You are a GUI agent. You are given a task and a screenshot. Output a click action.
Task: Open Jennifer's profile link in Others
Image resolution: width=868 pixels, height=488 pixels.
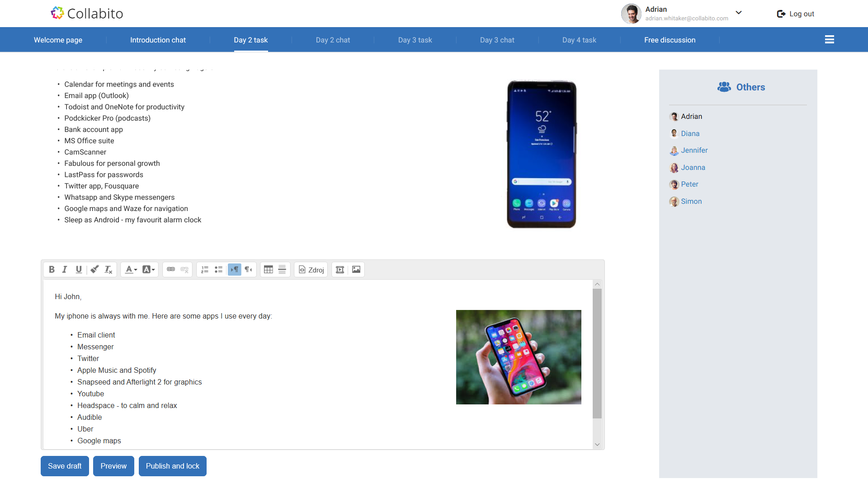coord(694,150)
